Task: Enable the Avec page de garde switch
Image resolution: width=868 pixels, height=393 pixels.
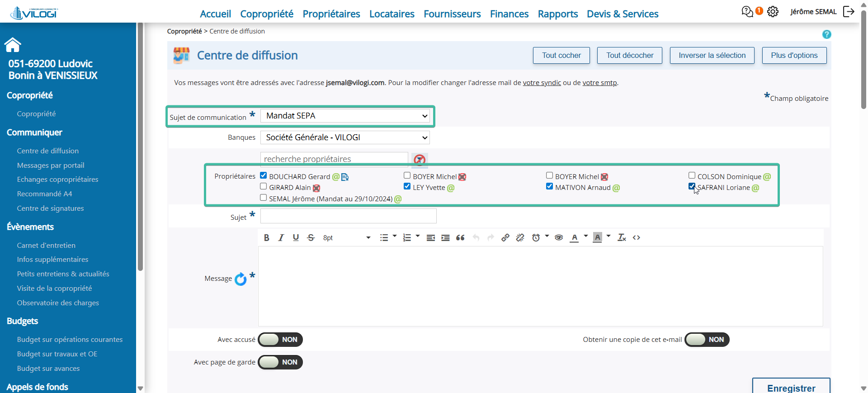Action: point(280,362)
